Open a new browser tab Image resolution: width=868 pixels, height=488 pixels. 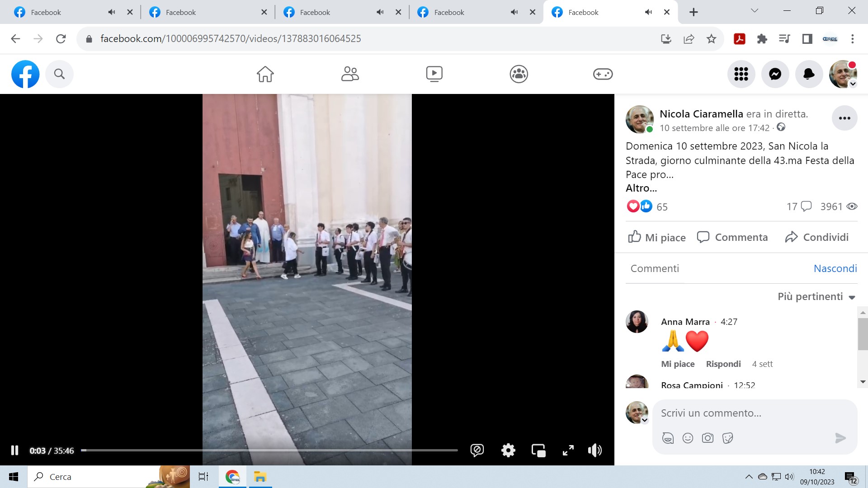693,12
